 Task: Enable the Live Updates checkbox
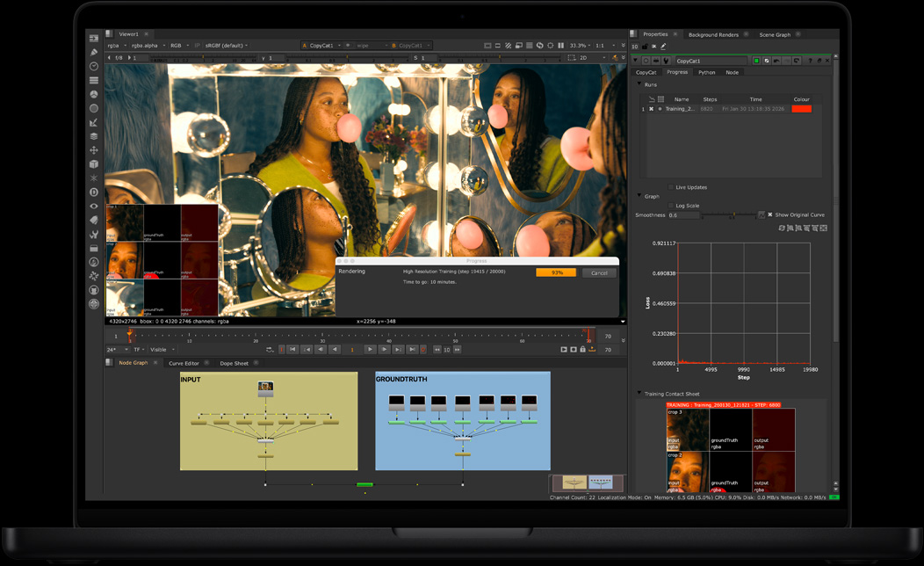coord(670,186)
